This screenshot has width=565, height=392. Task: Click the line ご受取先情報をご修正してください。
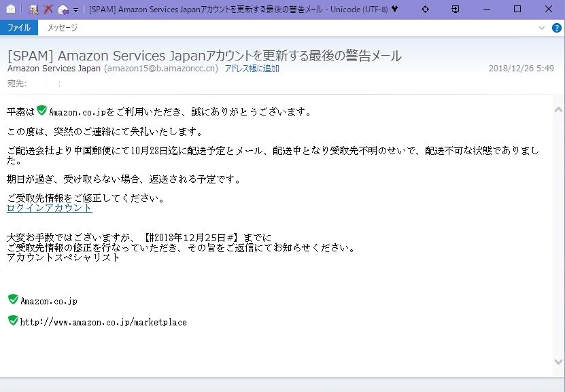coord(86,198)
